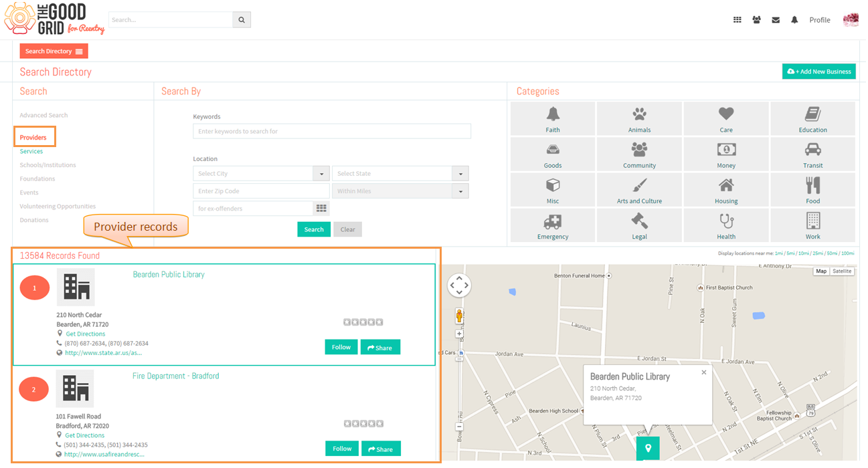Switch map to Satellite view
This screenshot has width=868, height=468.
[842, 271]
